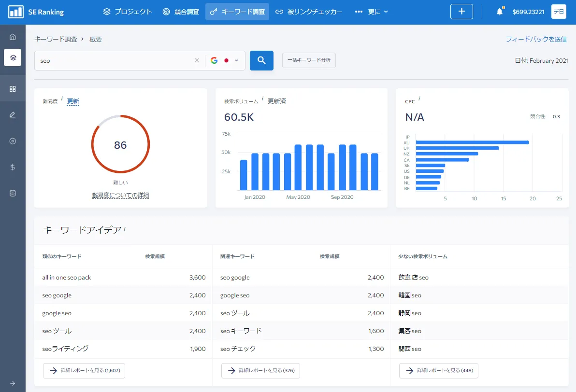
Task: Click the plus add button in header
Action: [x=461, y=12]
